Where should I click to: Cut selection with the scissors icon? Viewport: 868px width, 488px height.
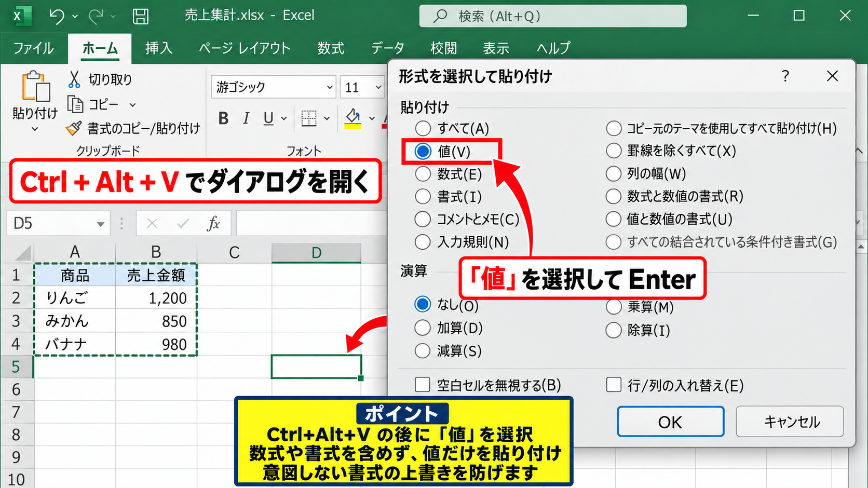coord(74,79)
